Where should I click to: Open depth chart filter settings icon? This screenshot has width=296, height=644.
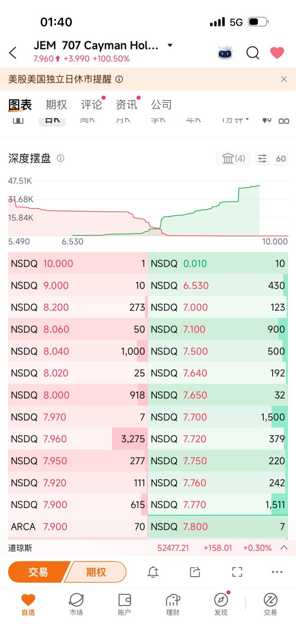pyautogui.click(x=262, y=159)
